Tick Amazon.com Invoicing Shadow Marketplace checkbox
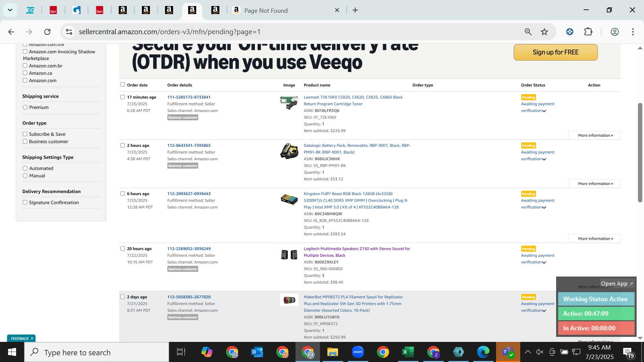Image resolution: width=644 pixels, height=362 pixels. click(25, 52)
